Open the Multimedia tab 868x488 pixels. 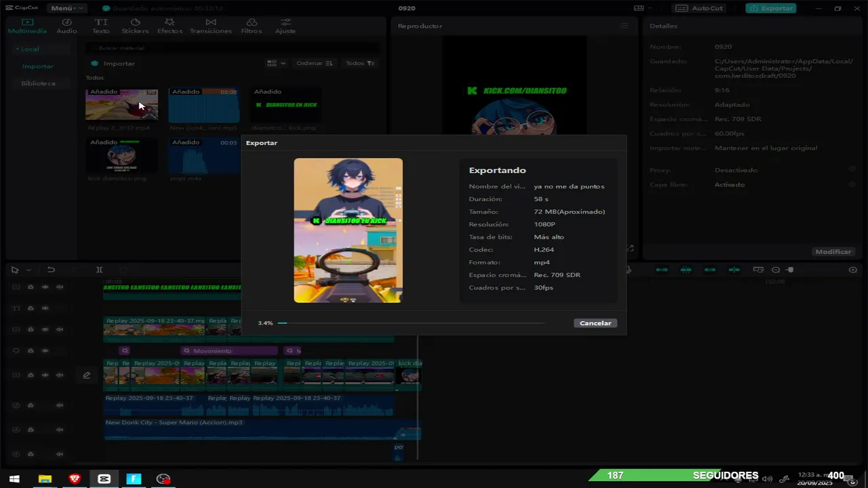pyautogui.click(x=27, y=26)
